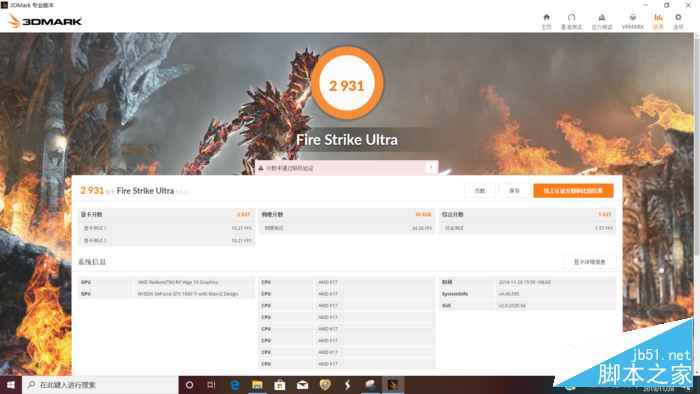Click the 3DMARK logo
The height and width of the screenshot is (394, 700).
click(x=45, y=21)
